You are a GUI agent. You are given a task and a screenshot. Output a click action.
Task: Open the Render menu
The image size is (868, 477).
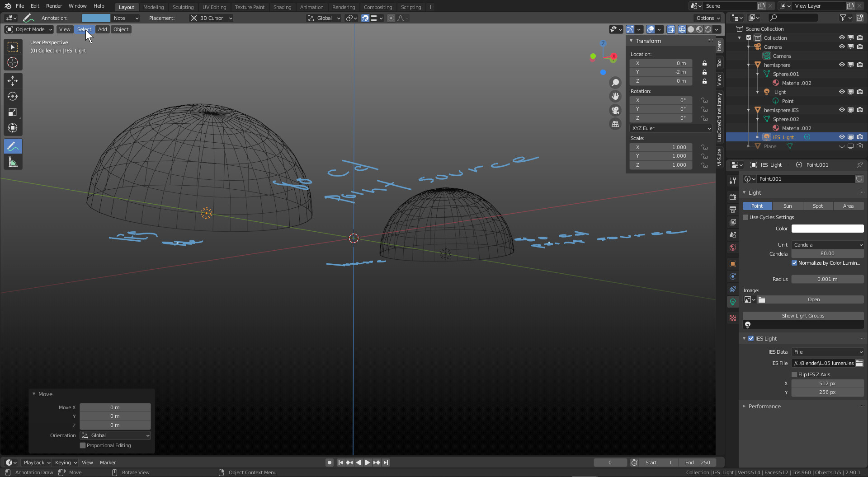tap(54, 6)
